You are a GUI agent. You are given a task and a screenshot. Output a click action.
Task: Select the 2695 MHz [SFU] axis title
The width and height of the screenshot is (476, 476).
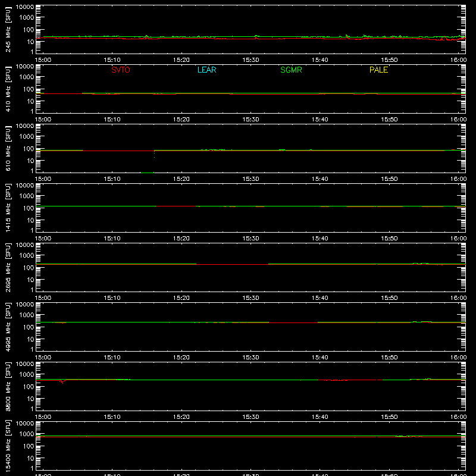(x=8, y=267)
